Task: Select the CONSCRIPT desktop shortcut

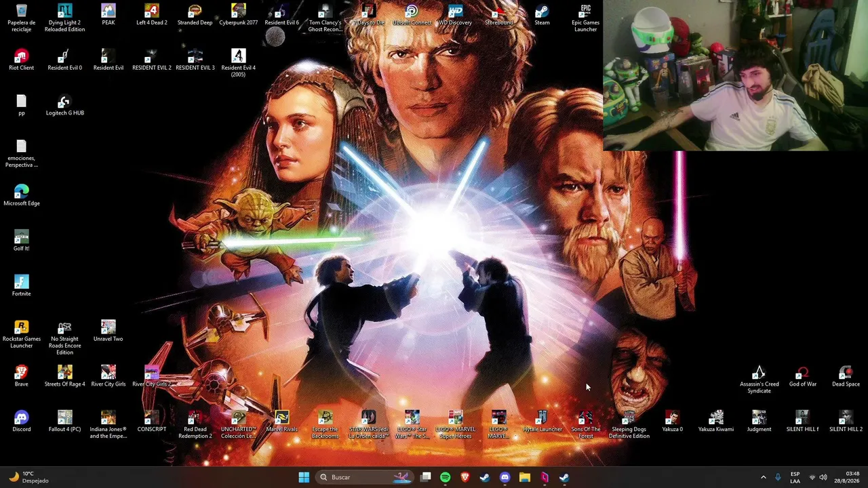Action: 152,421
